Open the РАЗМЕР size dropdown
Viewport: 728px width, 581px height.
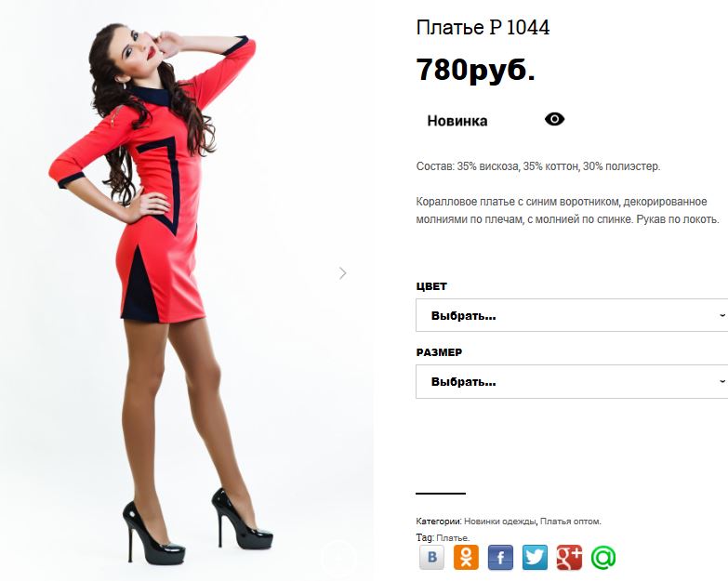[x=572, y=381]
